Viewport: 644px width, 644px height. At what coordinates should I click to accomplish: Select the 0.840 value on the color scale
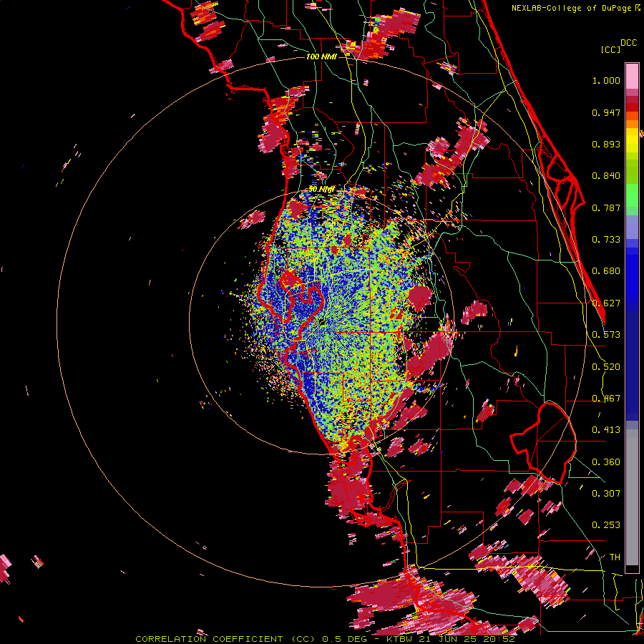606,176
